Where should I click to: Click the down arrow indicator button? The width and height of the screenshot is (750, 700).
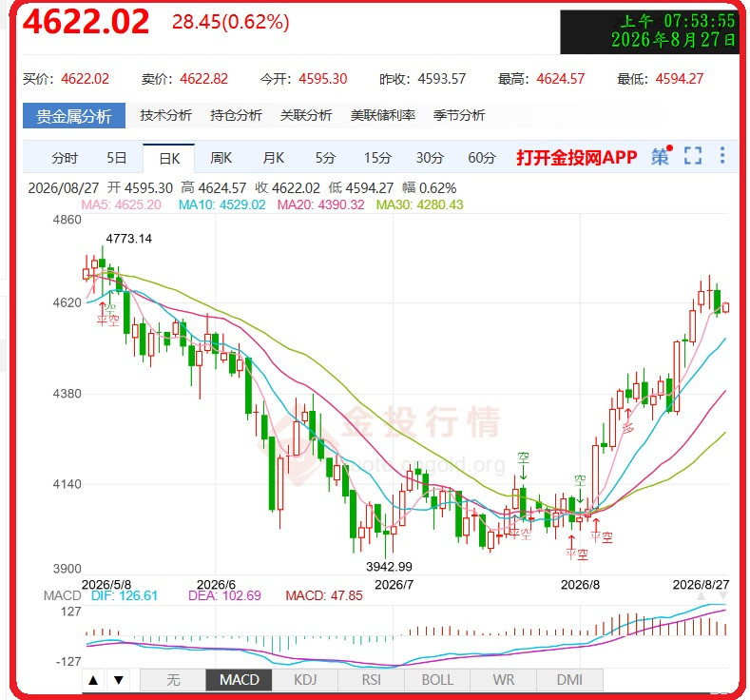[119, 680]
